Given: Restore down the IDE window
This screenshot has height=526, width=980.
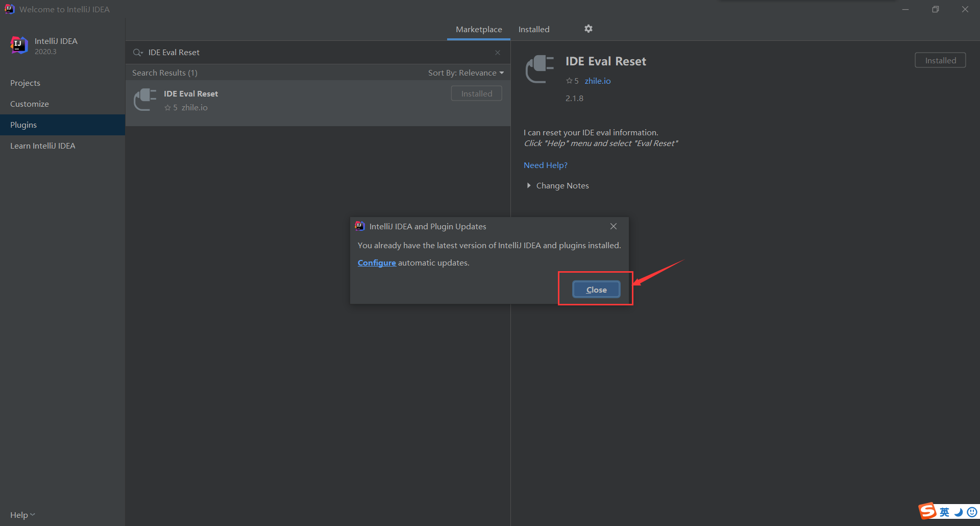Looking at the screenshot, I should pyautogui.click(x=935, y=9).
